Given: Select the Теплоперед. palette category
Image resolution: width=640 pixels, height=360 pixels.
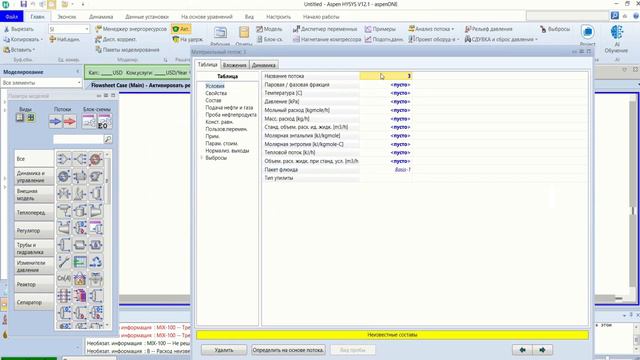Looking at the screenshot, I should pyautogui.click(x=34, y=212).
